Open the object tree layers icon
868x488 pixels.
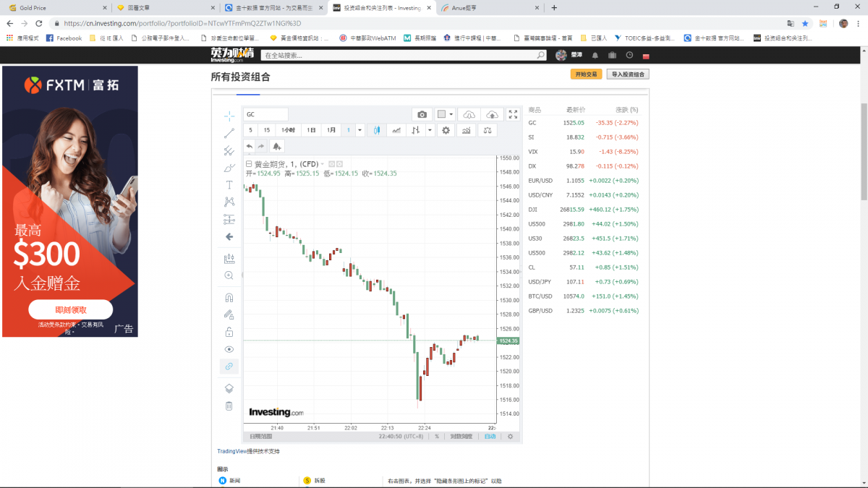(229, 388)
